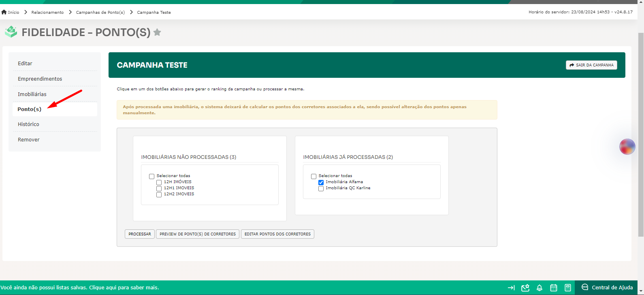The image size is (644, 295).
Task: Click the Fidelidade module logo icon
Action: coord(11,32)
